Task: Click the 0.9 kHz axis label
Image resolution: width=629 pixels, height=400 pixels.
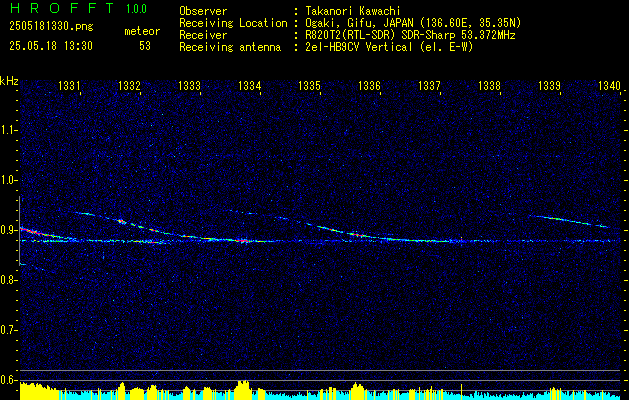Action: [8, 230]
